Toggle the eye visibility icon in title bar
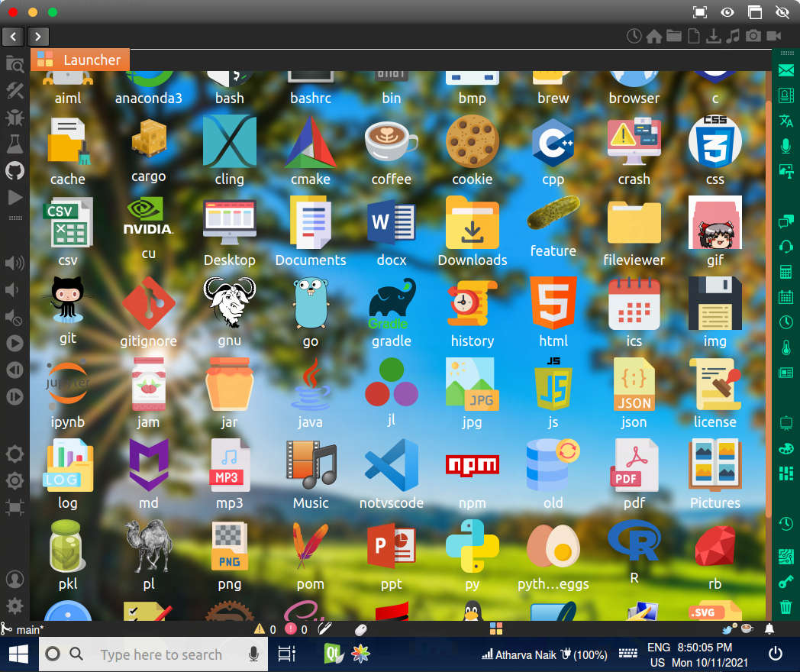 (727, 12)
